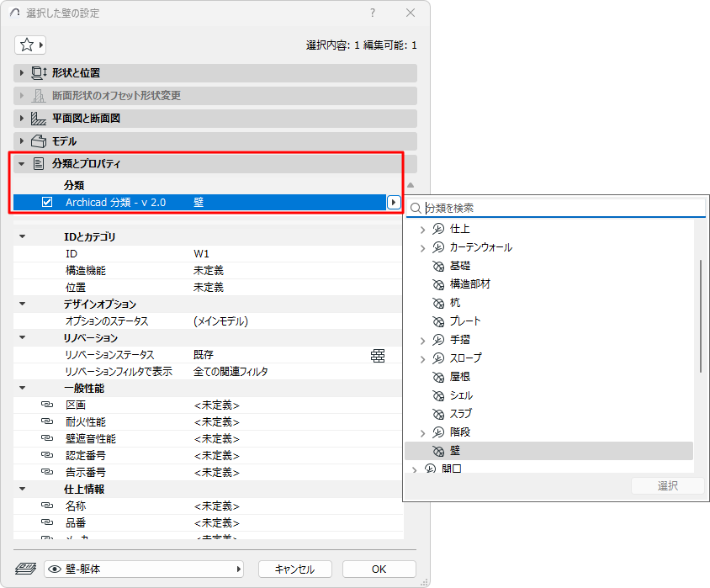Click the classification icon next to シェル
The image size is (710, 588).
(x=438, y=395)
